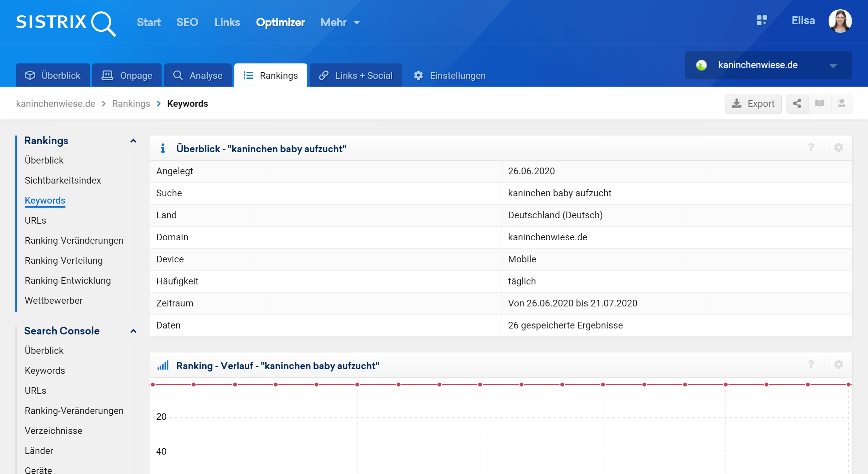Collapse the Search Console sidebar section
Viewport: 868px width, 474px height.
click(133, 331)
